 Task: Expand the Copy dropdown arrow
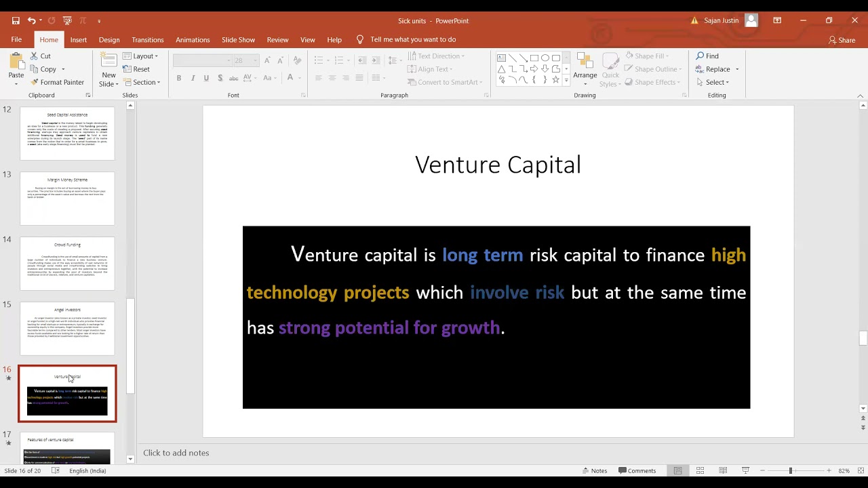click(x=63, y=69)
